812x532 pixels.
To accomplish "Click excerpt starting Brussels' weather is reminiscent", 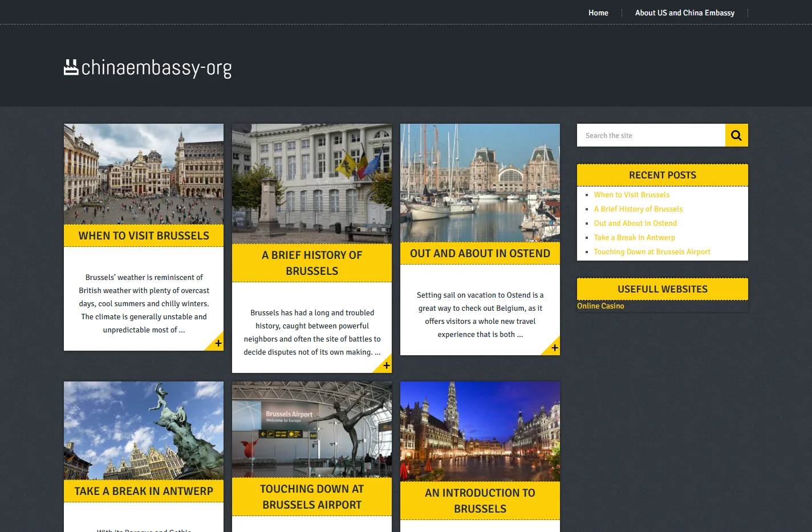I will 144,303.
